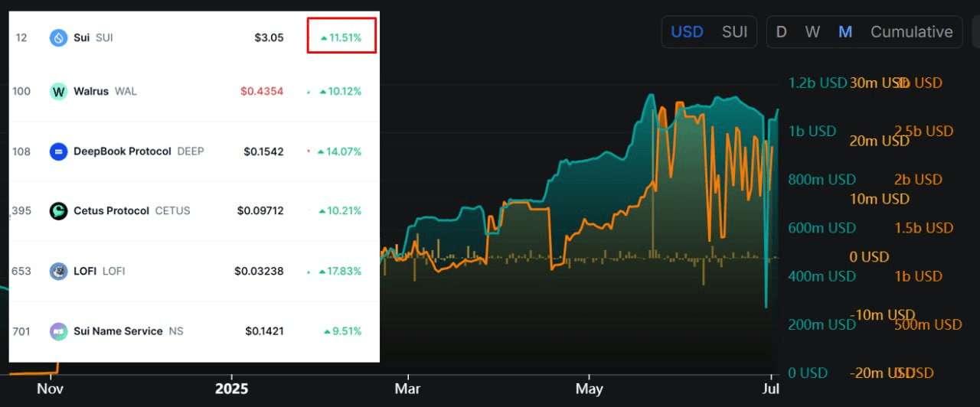The image size is (980, 407).
Task: Click the Sui price $3.05
Action: click(x=269, y=37)
